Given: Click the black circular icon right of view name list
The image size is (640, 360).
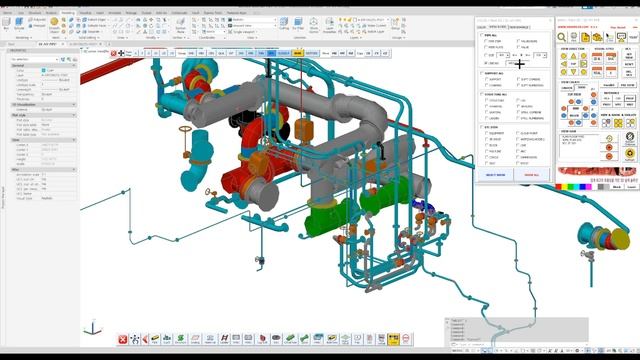Looking at the screenshot, I should pos(630,136).
